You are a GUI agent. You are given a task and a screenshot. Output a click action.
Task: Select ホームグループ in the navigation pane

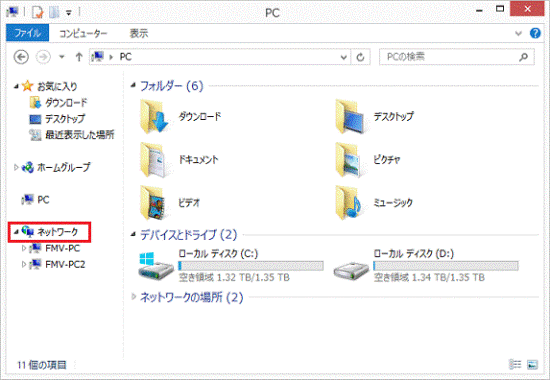tap(63, 167)
